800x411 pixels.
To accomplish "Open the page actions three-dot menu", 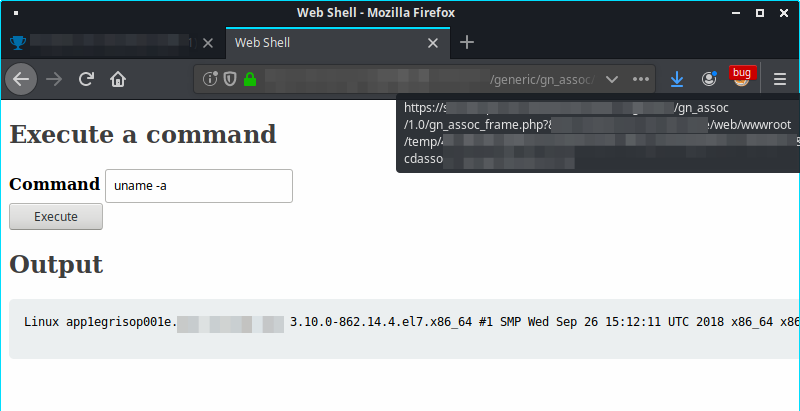I will (641, 79).
